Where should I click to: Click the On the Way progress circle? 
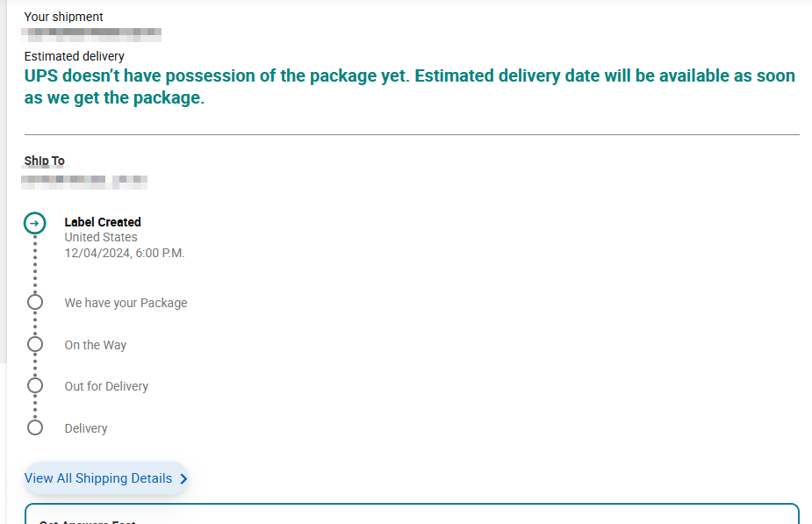pyautogui.click(x=35, y=343)
